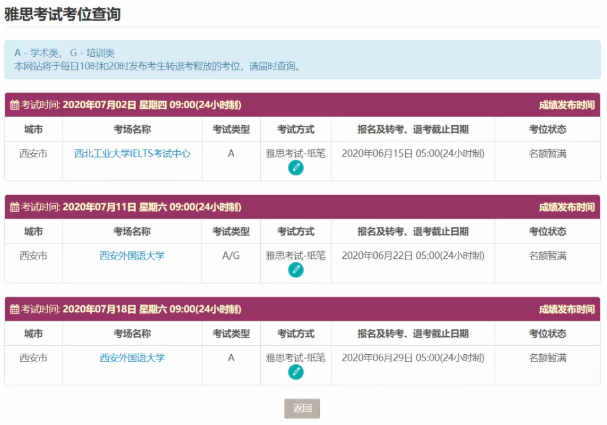Click the pencil icon in the July 18 exam row
Screen dimensions: 607x425
295,372
